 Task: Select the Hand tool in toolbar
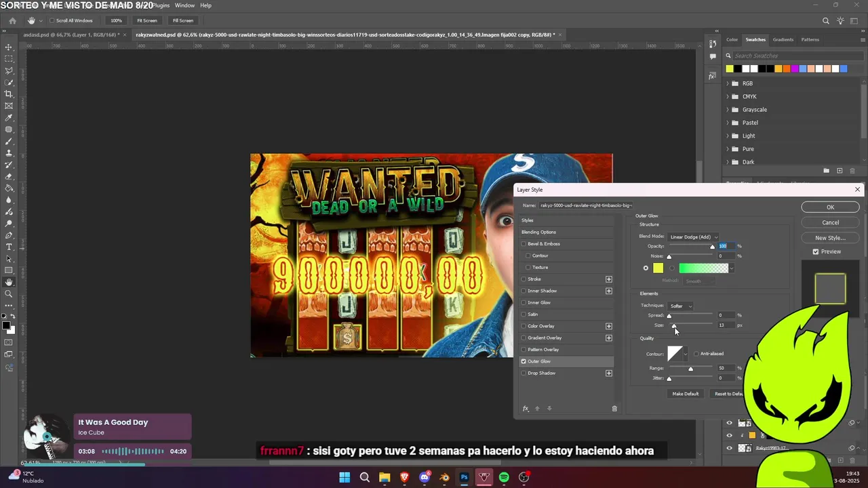point(9,282)
